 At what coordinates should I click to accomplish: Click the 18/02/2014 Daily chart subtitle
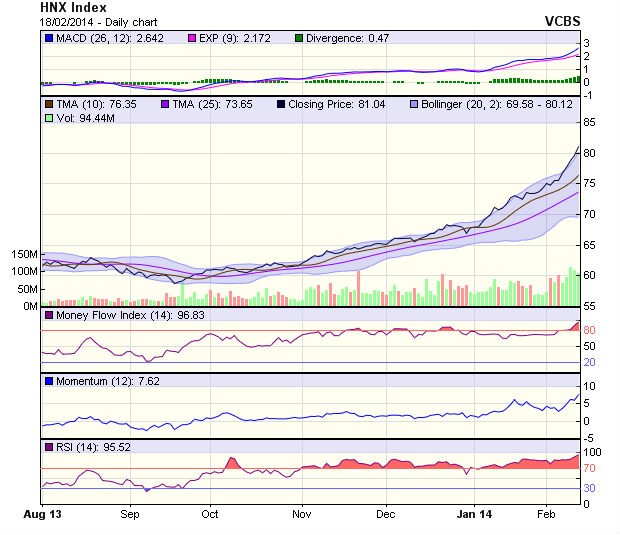pos(90,21)
